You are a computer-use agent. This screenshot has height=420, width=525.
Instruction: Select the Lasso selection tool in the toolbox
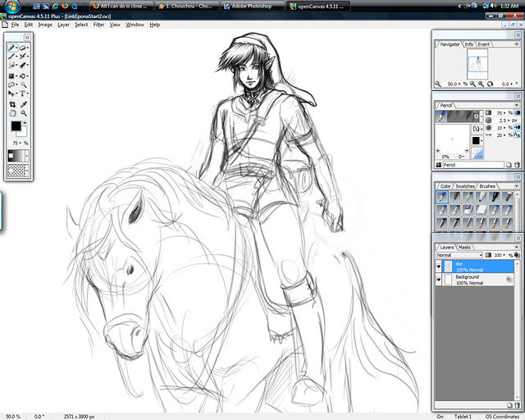pyautogui.click(x=11, y=84)
